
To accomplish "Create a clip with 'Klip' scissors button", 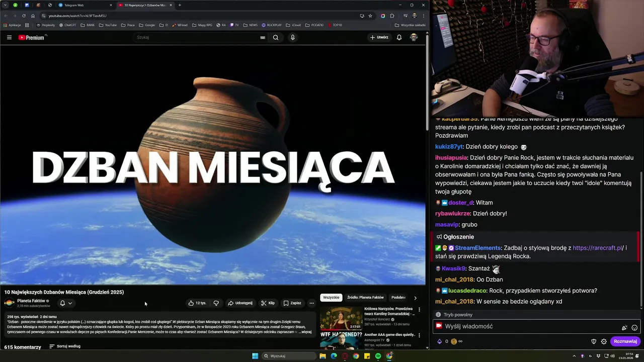I will coord(268,303).
